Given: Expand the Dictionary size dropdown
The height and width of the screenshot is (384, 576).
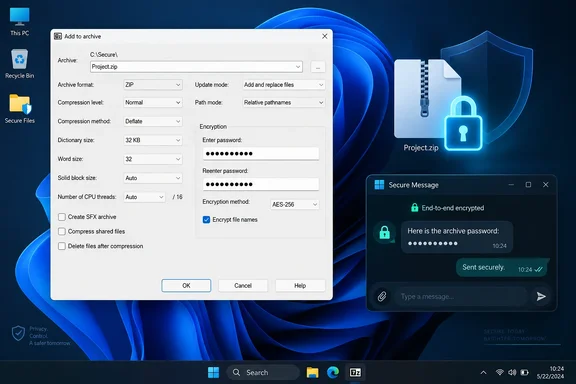Looking at the screenshot, I should tap(152, 140).
